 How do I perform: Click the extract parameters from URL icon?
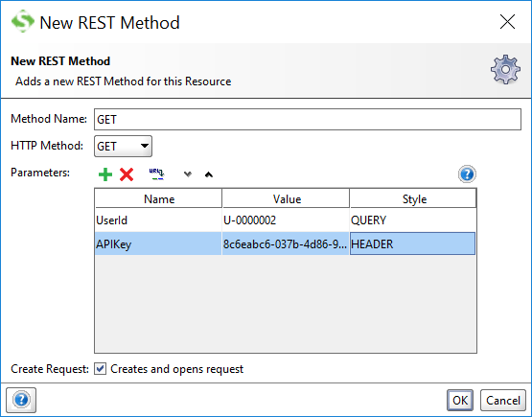(157, 174)
